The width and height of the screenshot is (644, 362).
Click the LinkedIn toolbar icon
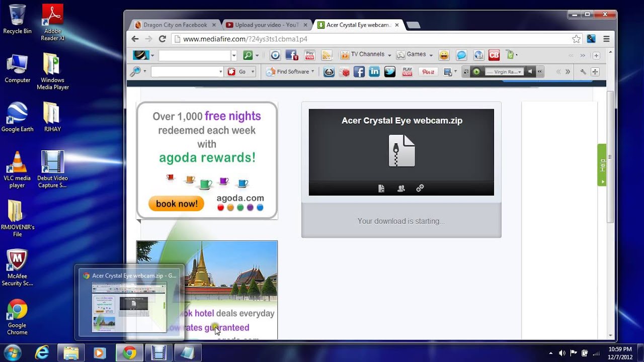(374, 72)
